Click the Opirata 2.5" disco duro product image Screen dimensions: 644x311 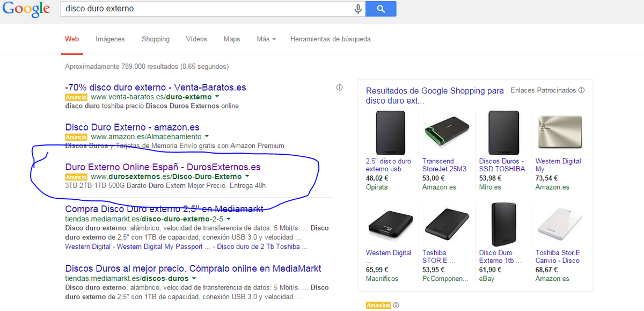391,132
